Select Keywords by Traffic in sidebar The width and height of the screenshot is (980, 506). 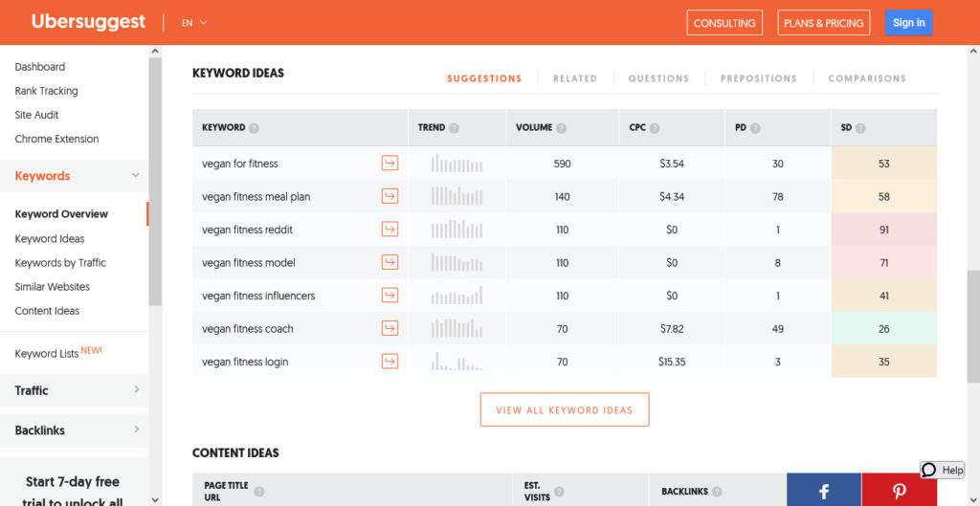tap(60, 263)
